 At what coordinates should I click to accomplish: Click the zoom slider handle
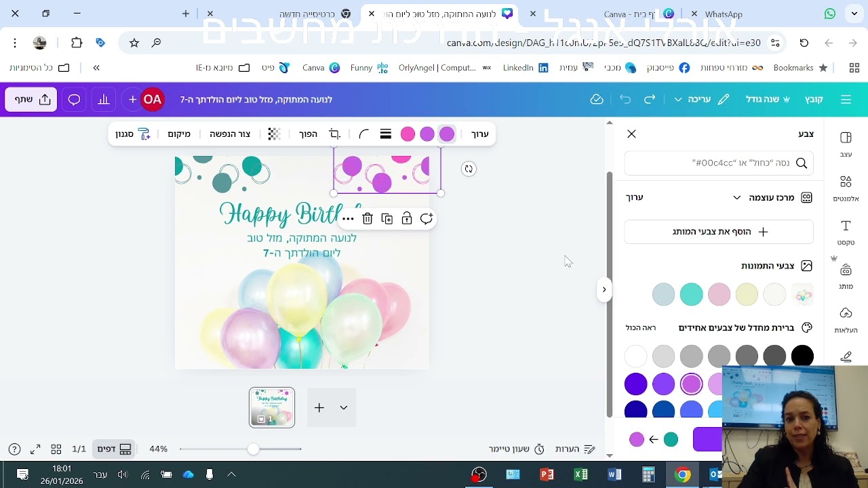click(x=253, y=449)
